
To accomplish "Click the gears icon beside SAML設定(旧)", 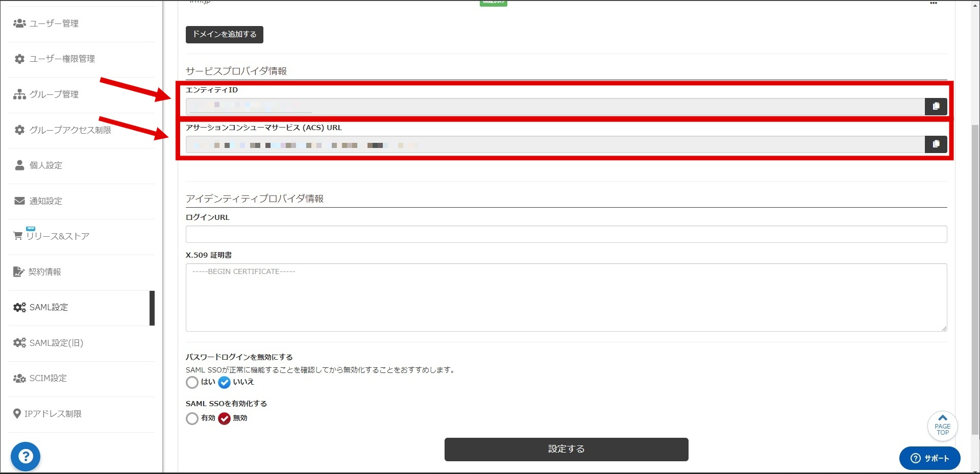I will (19, 342).
